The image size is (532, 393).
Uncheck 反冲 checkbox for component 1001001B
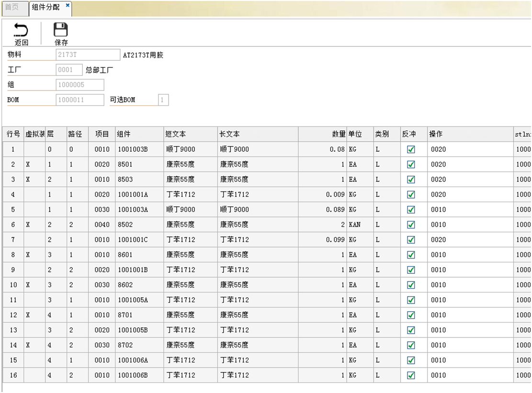[x=411, y=269]
